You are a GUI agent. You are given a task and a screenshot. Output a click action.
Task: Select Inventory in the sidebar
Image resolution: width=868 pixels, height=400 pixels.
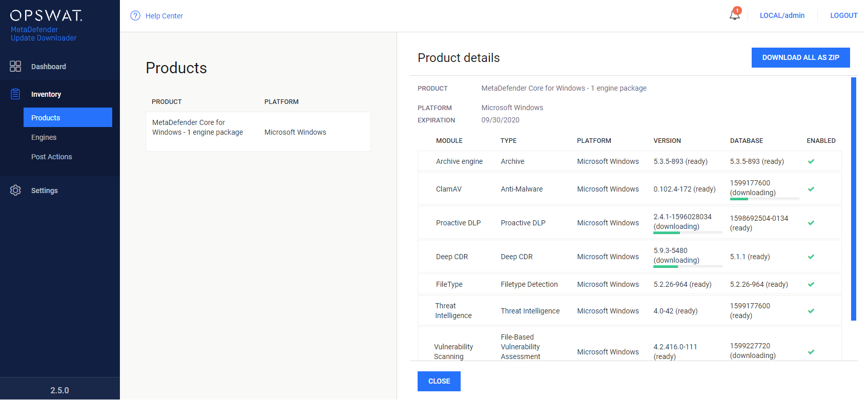[x=46, y=94]
